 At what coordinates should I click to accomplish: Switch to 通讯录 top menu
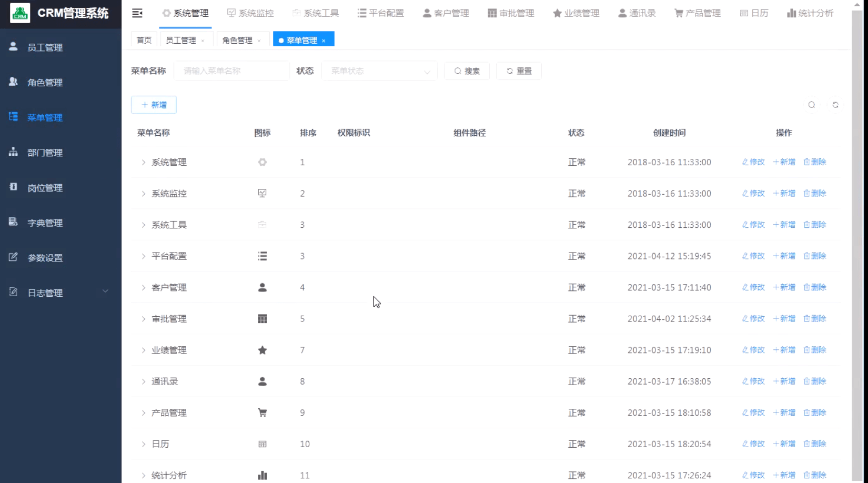click(x=637, y=13)
